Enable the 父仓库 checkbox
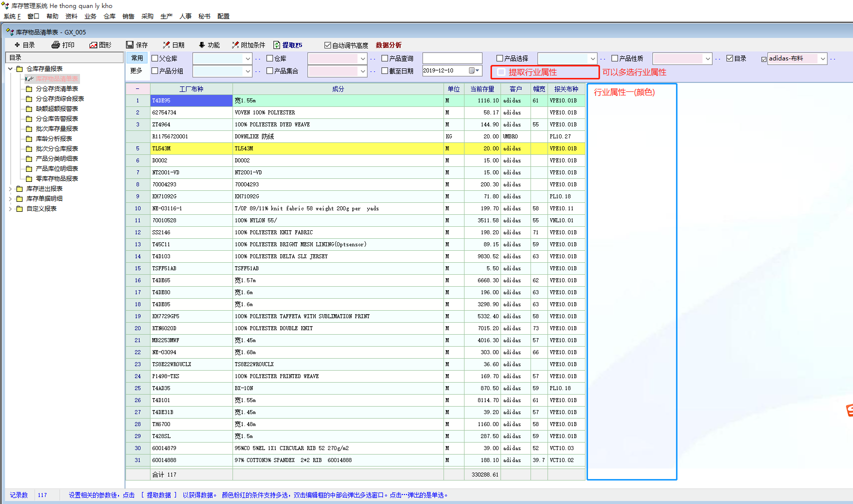 coord(155,58)
